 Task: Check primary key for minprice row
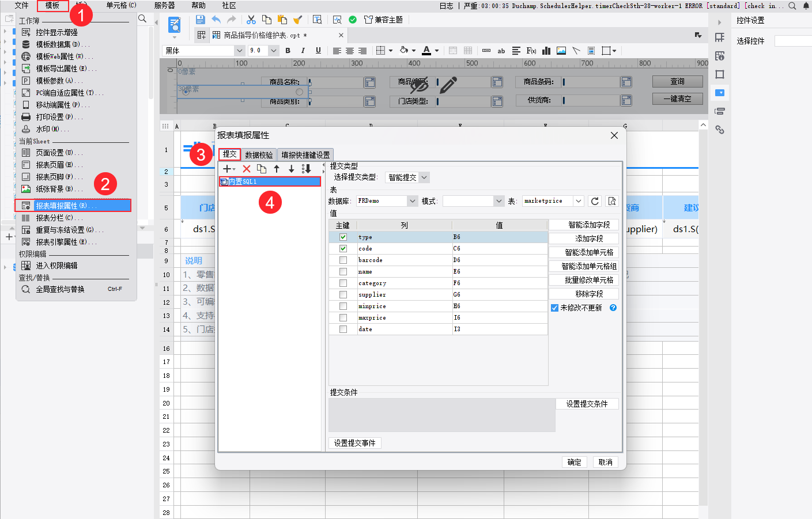(343, 306)
